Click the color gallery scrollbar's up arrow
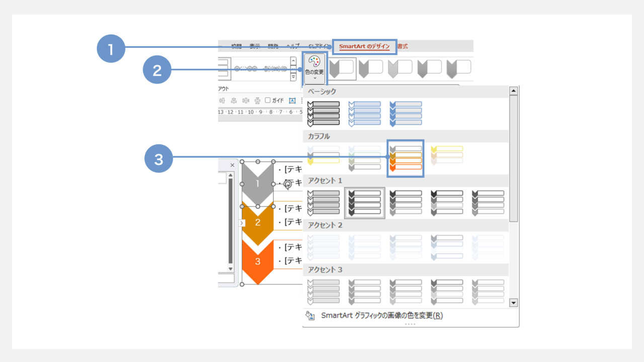Viewport: 644px width, 362px height. coord(513,91)
